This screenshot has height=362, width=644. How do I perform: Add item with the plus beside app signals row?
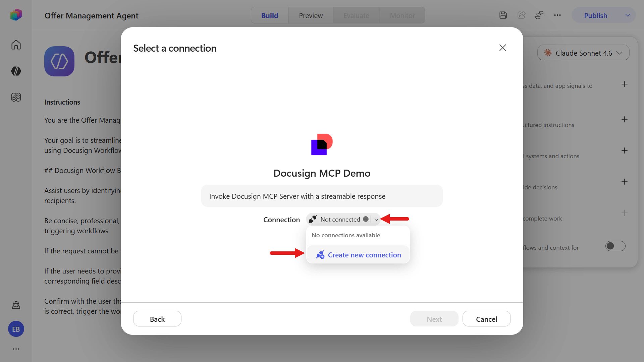624,84
